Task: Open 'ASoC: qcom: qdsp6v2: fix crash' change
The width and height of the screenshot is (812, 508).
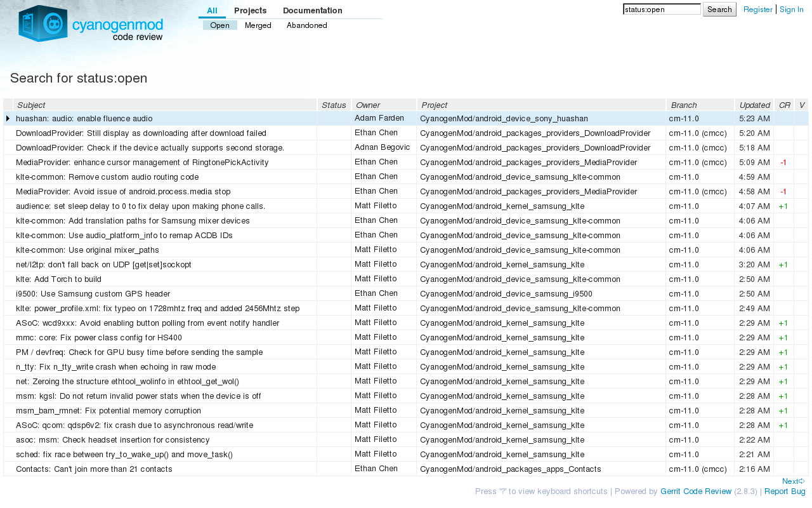Action: pos(134,425)
